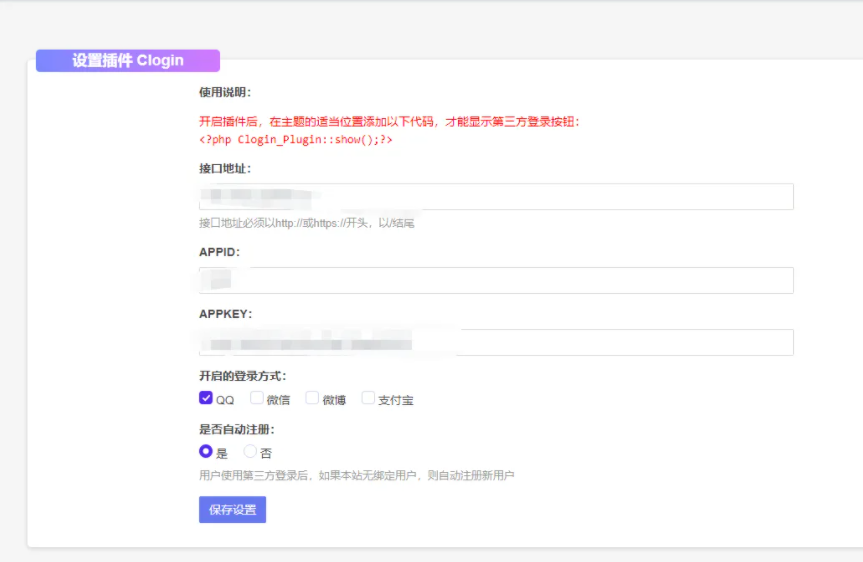Image resolution: width=863 pixels, height=562 pixels.
Task: Tick the 微博 login checkbox
Action: point(312,398)
